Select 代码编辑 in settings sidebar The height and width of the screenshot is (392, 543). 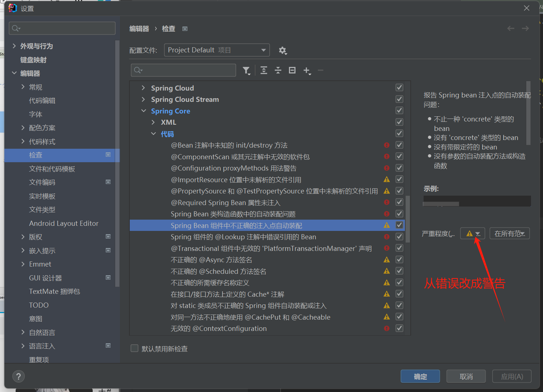pos(42,101)
